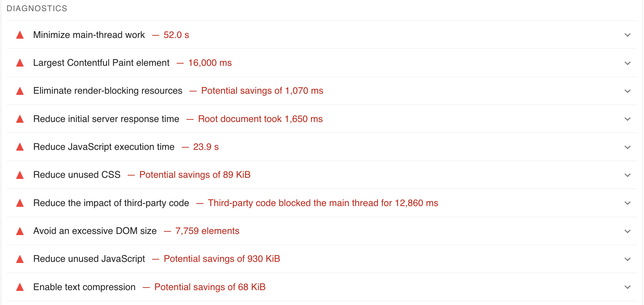This screenshot has height=305, width=644.
Task: Expand the Minimize main-thread work audit
Action: pos(627,35)
